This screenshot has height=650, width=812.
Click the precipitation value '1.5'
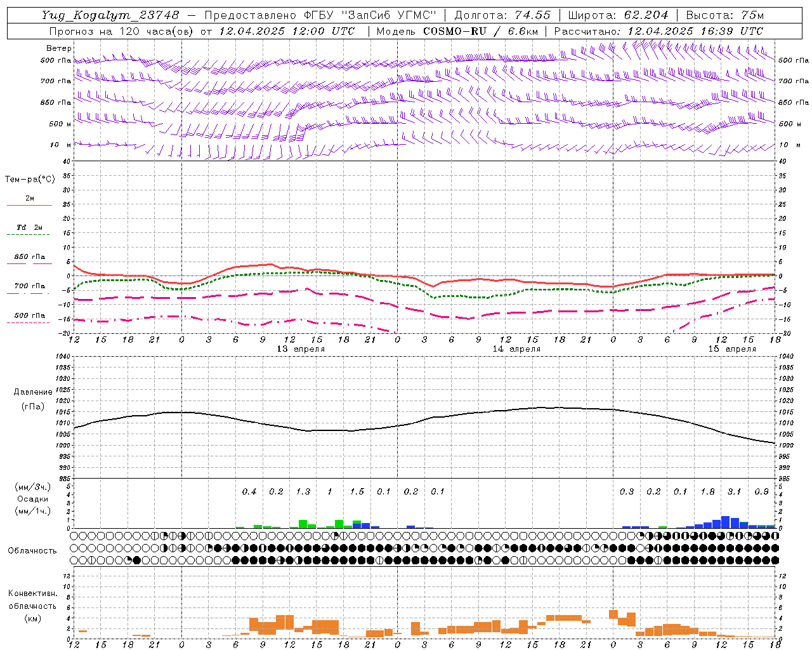[357, 491]
